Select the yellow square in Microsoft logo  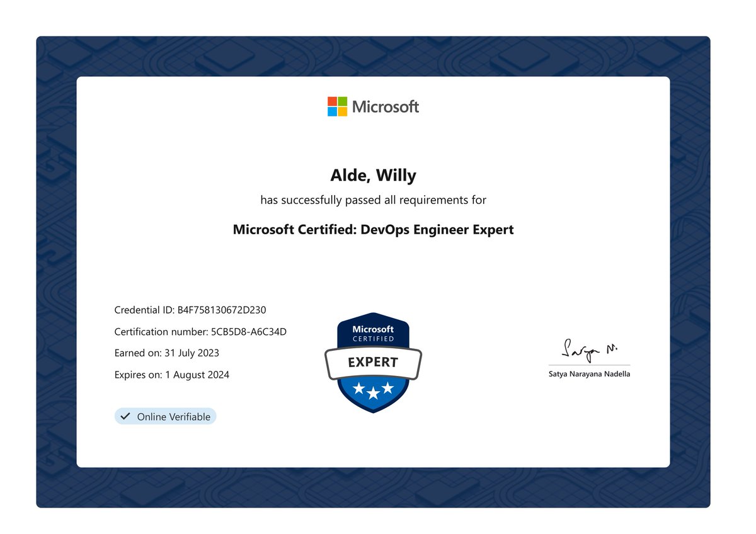[x=342, y=111]
